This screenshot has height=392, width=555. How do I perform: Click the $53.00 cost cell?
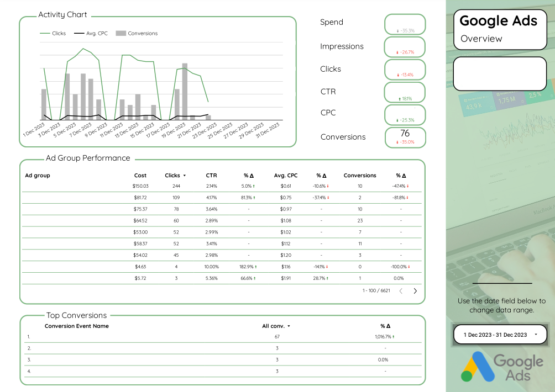pos(140,232)
